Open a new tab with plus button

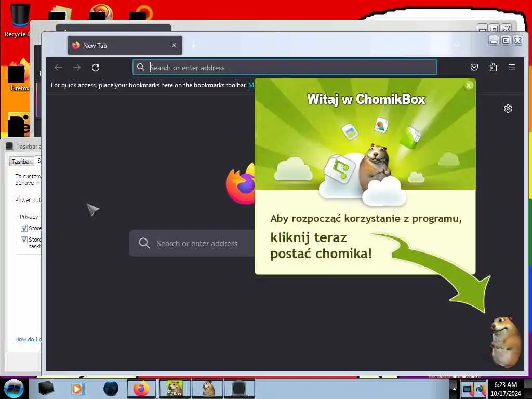point(194,45)
